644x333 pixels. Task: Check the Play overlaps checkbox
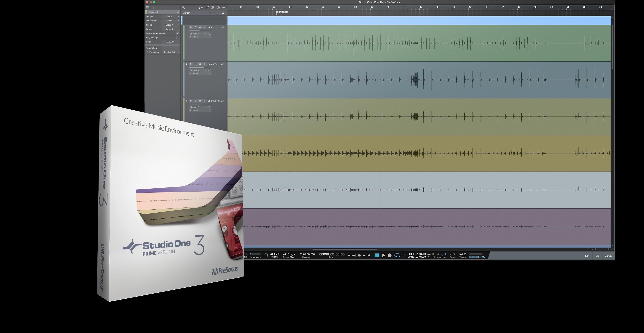[x=178, y=37]
